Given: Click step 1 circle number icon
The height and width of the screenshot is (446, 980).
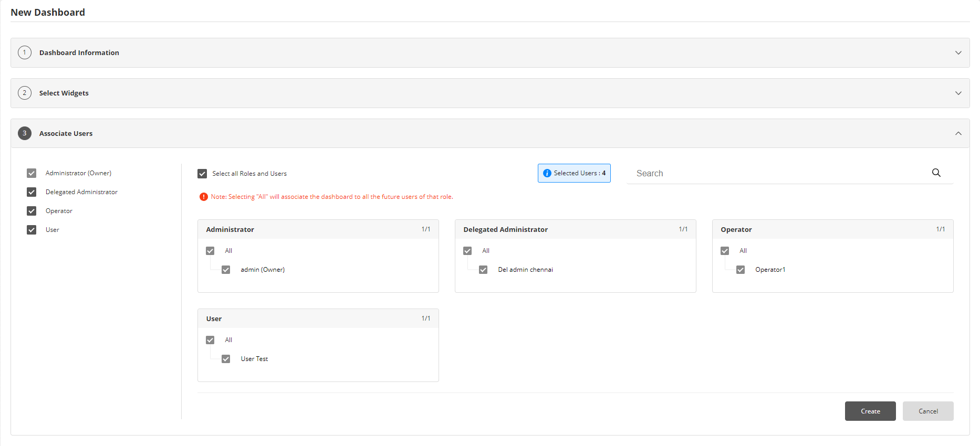Looking at the screenshot, I should pyautogui.click(x=25, y=52).
